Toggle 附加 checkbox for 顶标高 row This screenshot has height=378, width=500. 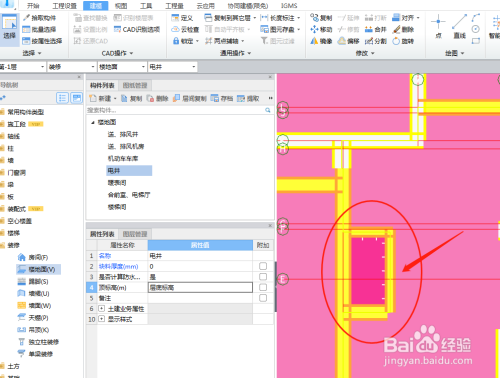click(263, 287)
